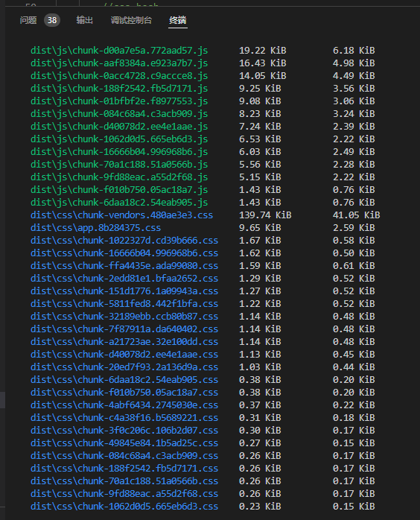Click dist\css\chunk-5811fed8.442f1bfa.css path
The width and height of the screenshot is (420, 520).
[x=124, y=304]
